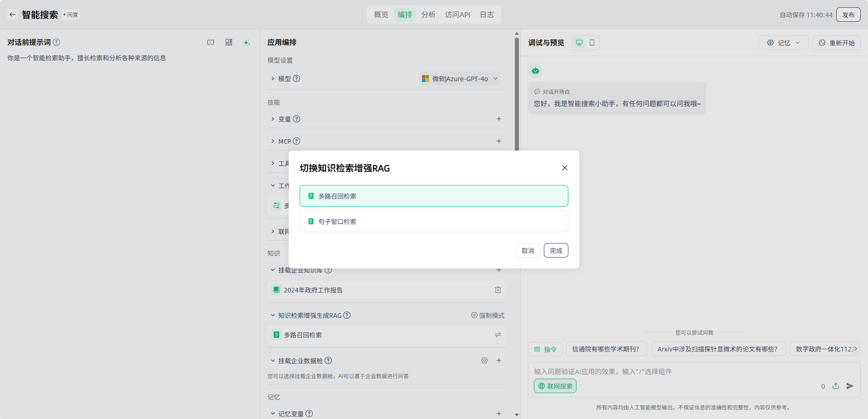Image resolution: width=868 pixels, height=419 pixels.
Task: Toggle the 联网搜索 web search button
Action: coord(555,386)
